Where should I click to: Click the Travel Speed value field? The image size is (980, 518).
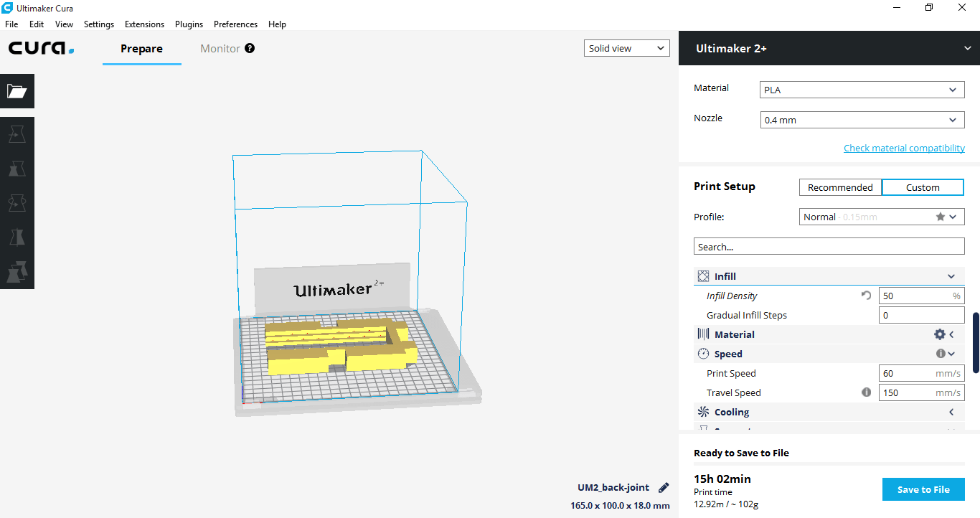921,392
